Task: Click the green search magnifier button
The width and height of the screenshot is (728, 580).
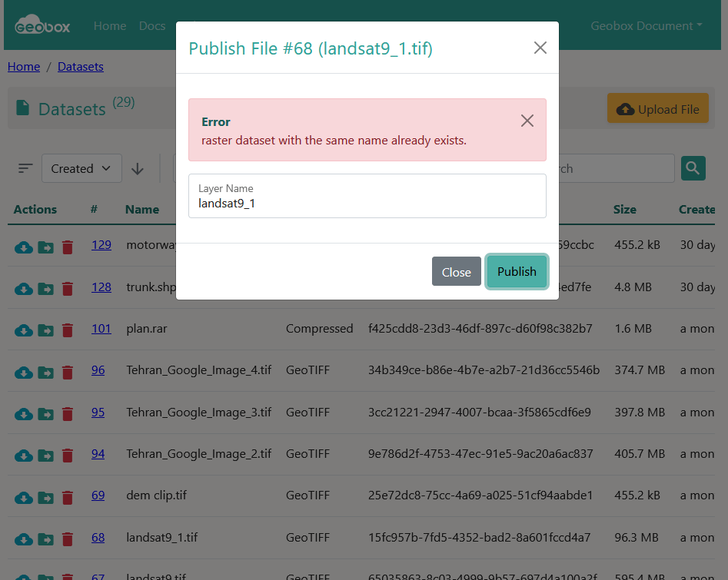Action: coord(693,168)
